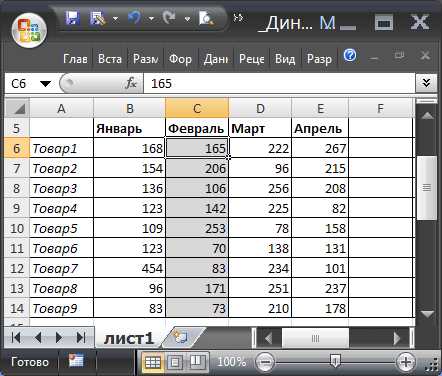Select column header E
The width and height of the screenshot is (442, 376).
coord(320,108)
